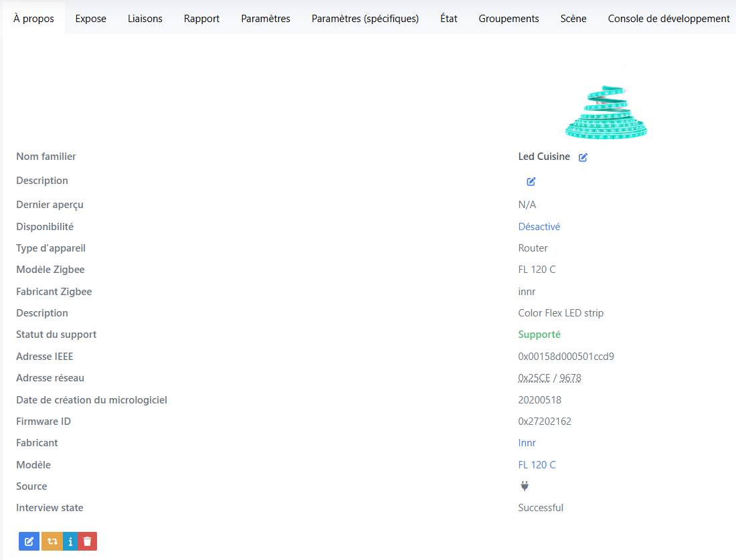736x560 pixels.
Task: Switch to the État tab
Action: (x=449, y=18)
